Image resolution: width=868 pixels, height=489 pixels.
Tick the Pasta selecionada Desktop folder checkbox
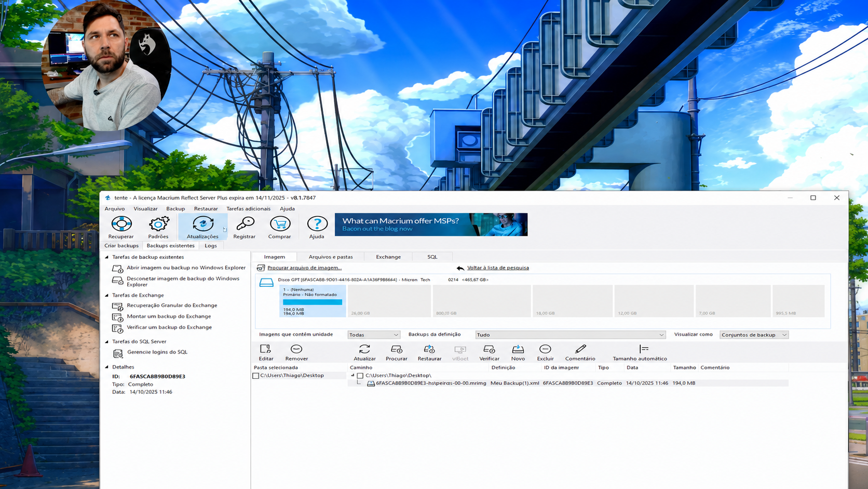255,376
